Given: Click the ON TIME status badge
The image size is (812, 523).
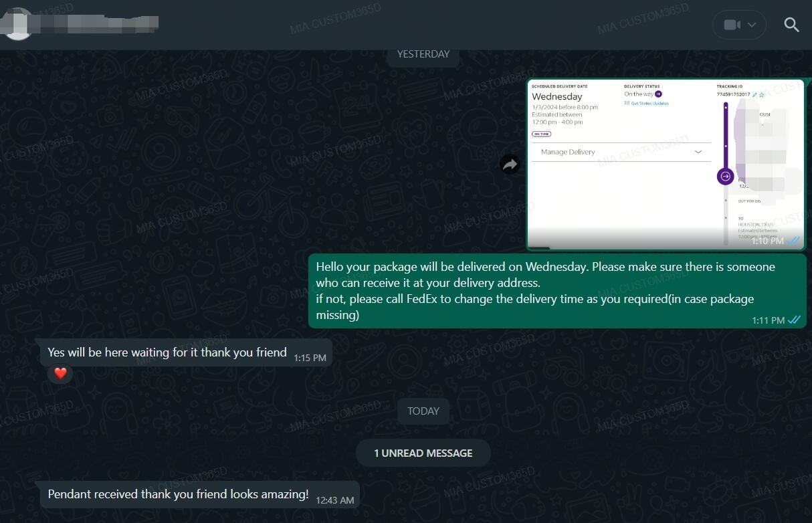Looking at the screenshot, I should coord(542,134).
